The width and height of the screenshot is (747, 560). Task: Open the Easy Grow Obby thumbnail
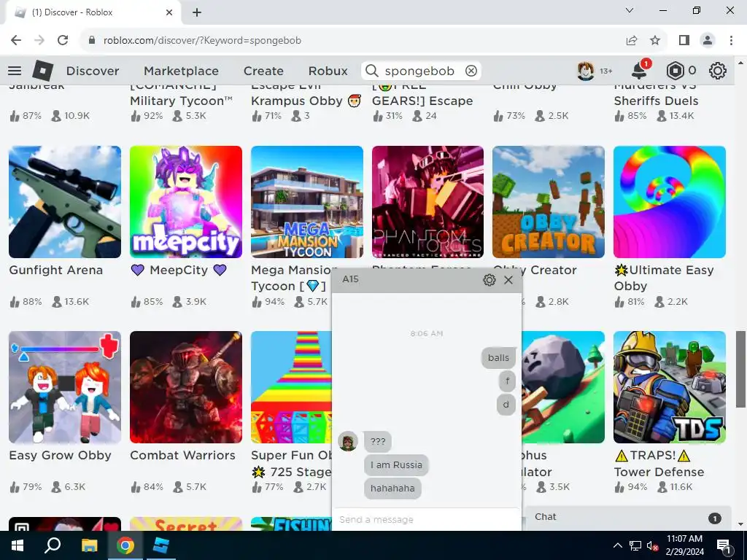[x=65, y=387]
